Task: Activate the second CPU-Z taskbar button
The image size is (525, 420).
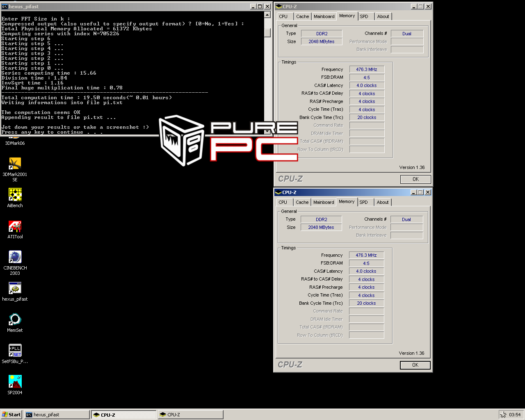Action: point(190,415)
